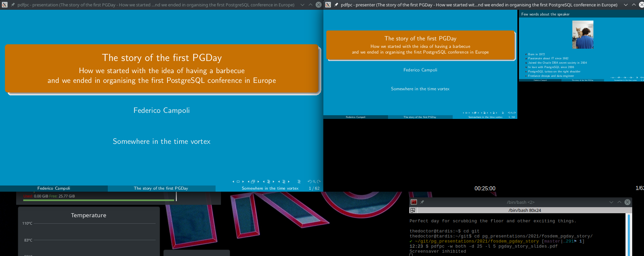Toggle keep-on-all-desktops pin on bash window
This screenshot has height=256, width=644.
[422, 202]
